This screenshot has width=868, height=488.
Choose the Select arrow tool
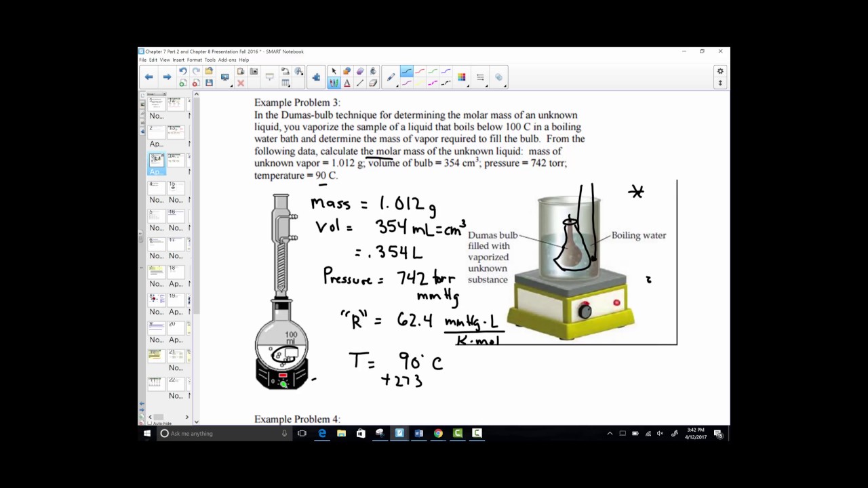click(334, 70)
